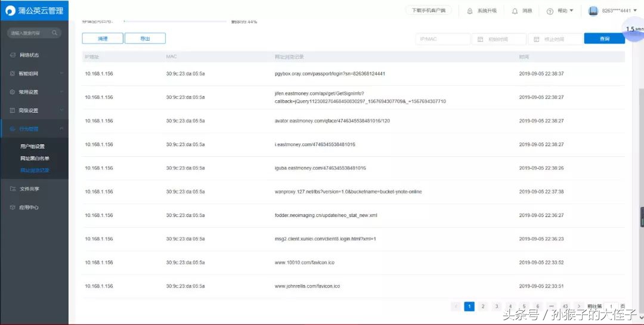Click the blue 查询 button
This screenshot has height=325, width=644.
[x=604, y=39]
